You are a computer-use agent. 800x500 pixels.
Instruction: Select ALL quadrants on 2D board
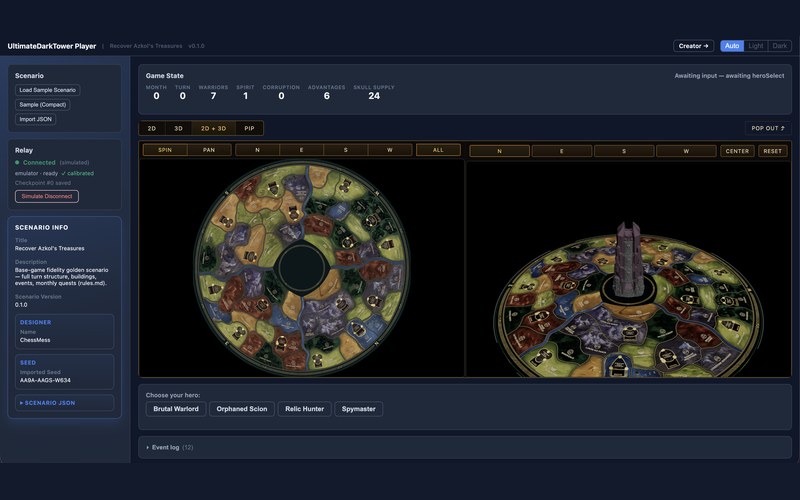click(x=438, y=150)
